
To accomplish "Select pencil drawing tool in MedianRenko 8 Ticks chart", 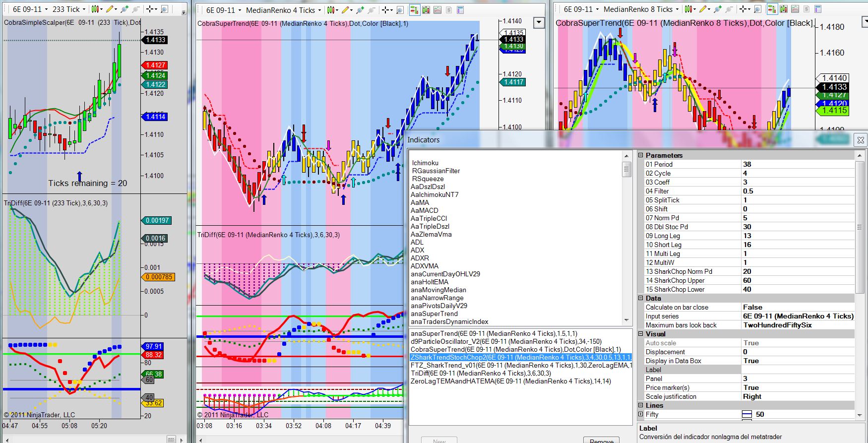I will 704,9.
